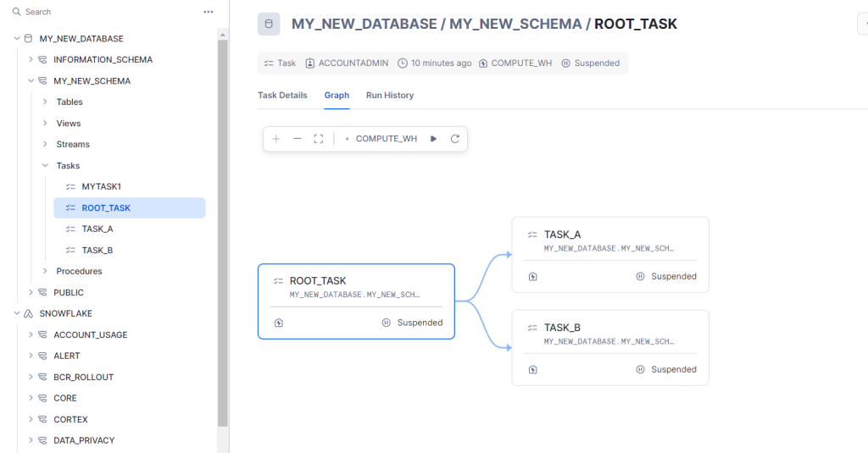Click the database icon beside page title

pos(269,24)
